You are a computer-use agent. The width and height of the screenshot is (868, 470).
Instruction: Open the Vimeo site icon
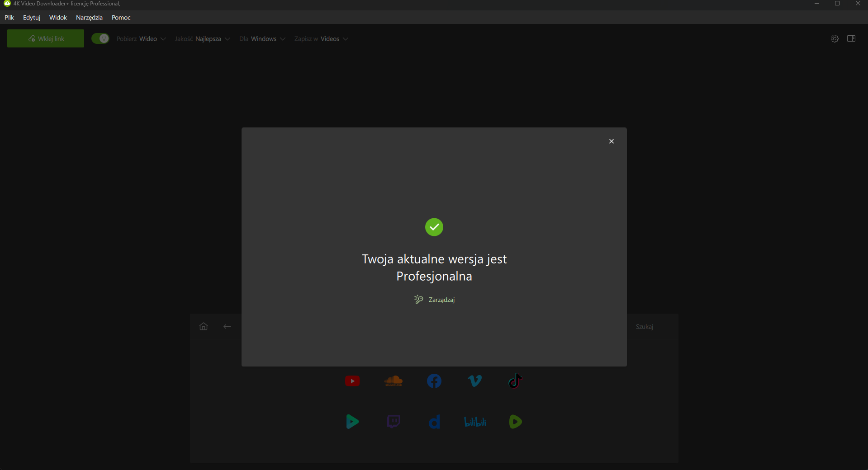[475, 381]
